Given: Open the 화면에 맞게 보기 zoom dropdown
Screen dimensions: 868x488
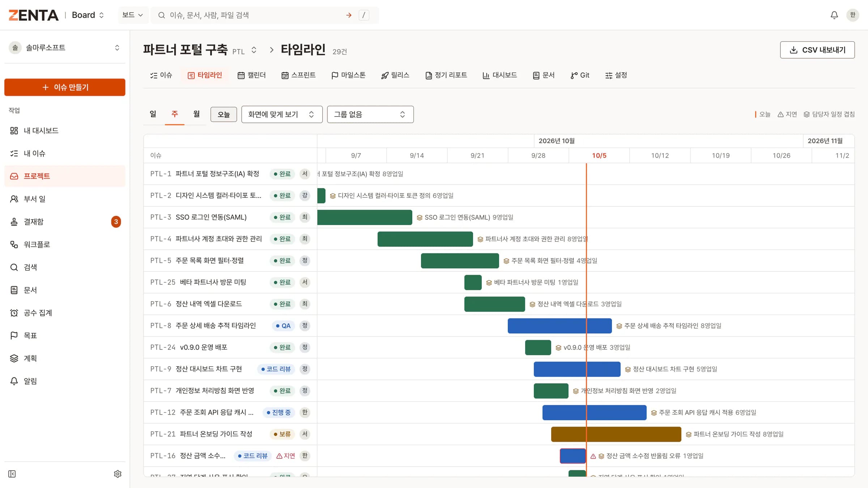Looking at the screenshot, I should coord(282,115).
